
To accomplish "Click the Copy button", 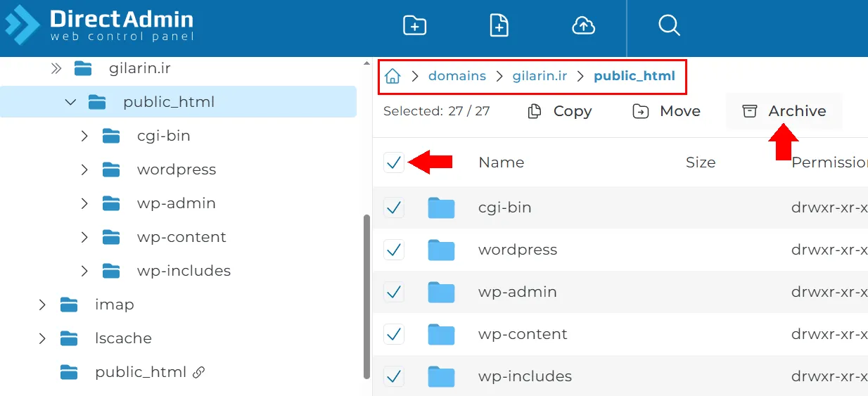I will point(560,111).
